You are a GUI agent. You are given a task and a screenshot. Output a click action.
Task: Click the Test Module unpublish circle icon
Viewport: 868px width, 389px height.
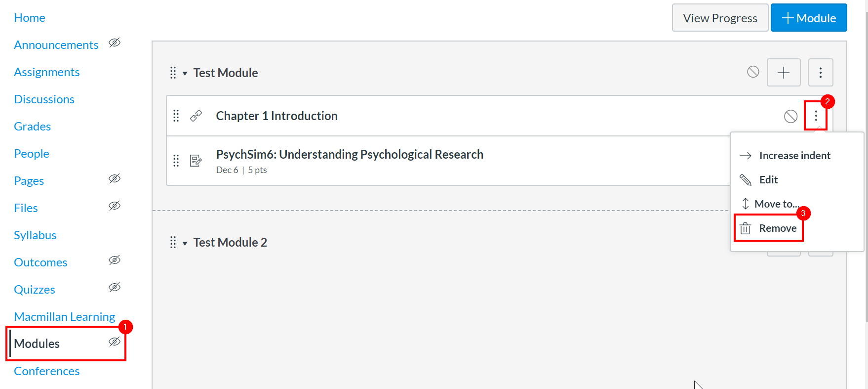coord(752,72)
